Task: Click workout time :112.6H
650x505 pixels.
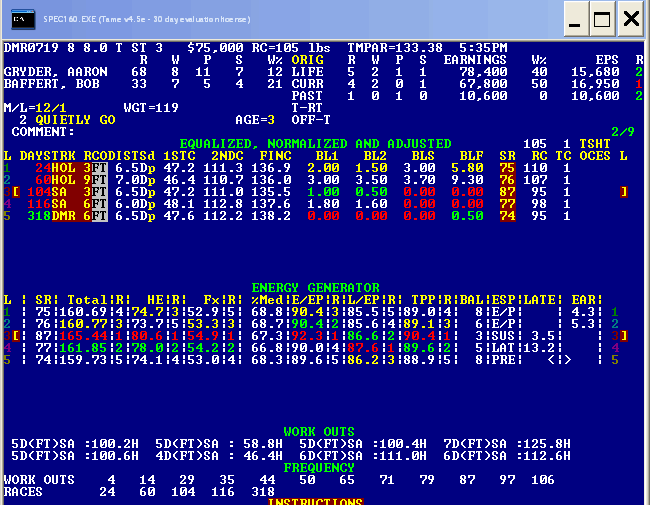Action: coord(543,456)
